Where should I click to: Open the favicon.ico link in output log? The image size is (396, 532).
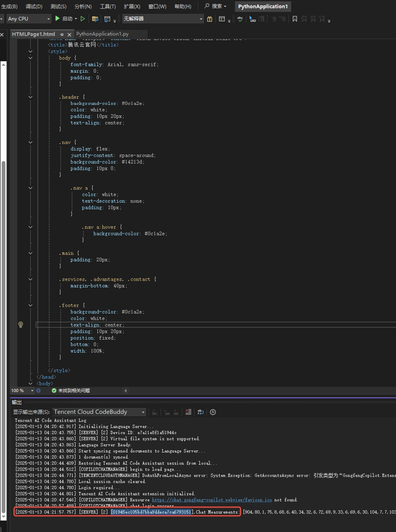(x=212, y=500)
